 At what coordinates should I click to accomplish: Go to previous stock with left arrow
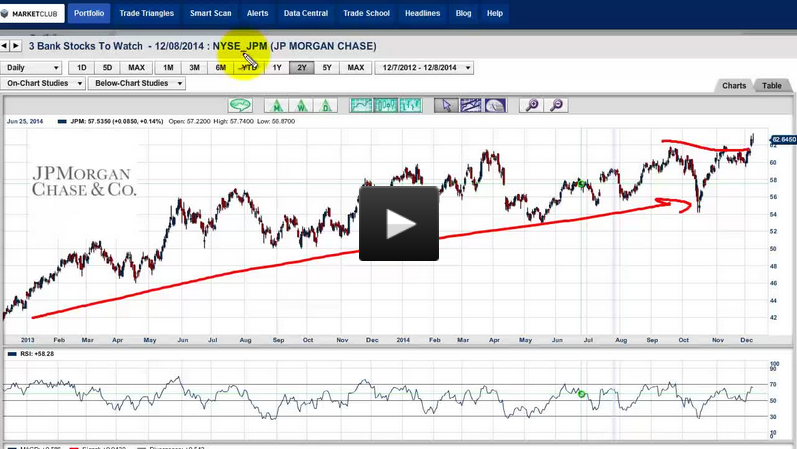[x=4, y=46]
